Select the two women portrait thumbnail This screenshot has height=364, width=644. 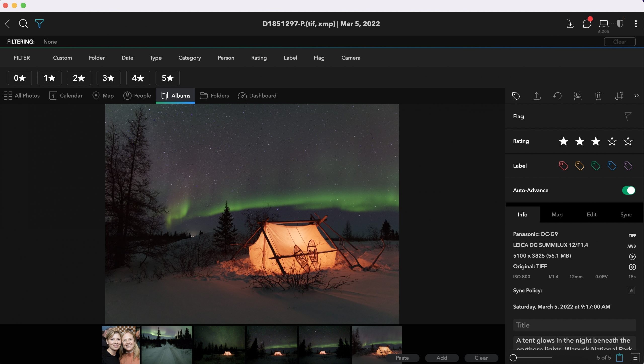[x=120, y=345]
